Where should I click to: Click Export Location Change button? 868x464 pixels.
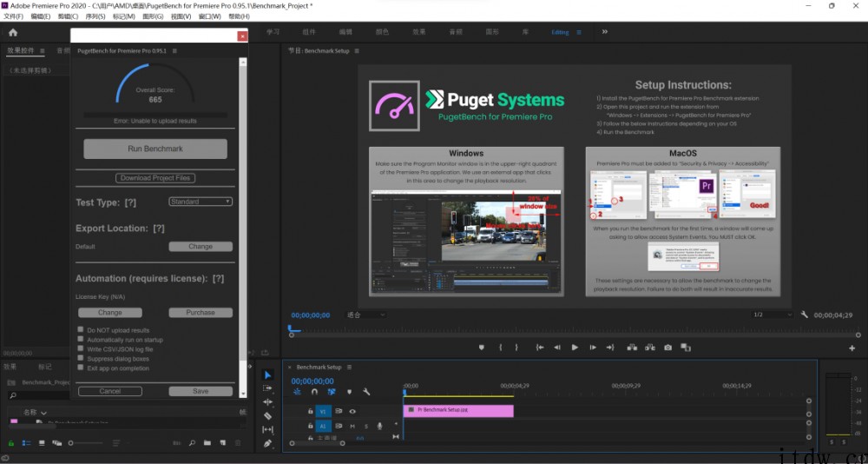coord(201,246)
